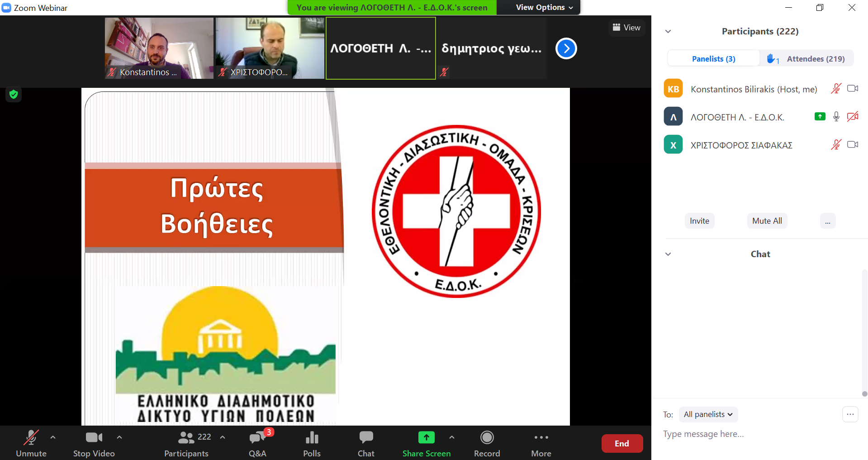Toggle camera for ΧΡΙΣΤΟΦΟΡΟΣ ΣΙΑΦΑΚΑΣ
The width and height of the screenshot is (868, 460).
click(x=853, y=145)
